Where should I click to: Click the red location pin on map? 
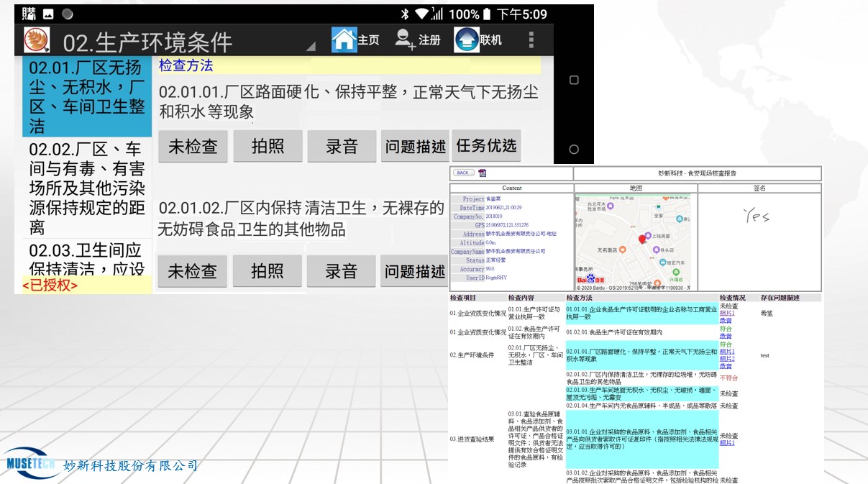[x=642, y=239]
